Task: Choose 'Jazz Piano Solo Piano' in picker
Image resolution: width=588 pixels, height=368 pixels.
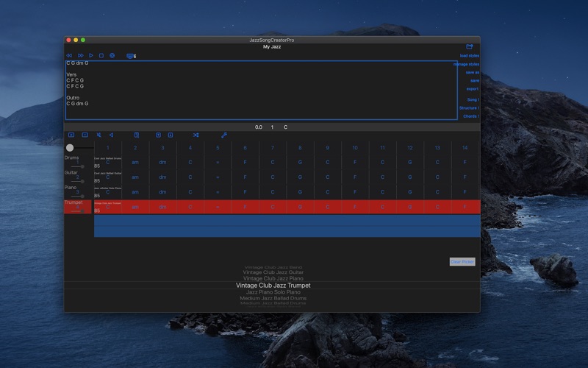Action: pos(273,292)
